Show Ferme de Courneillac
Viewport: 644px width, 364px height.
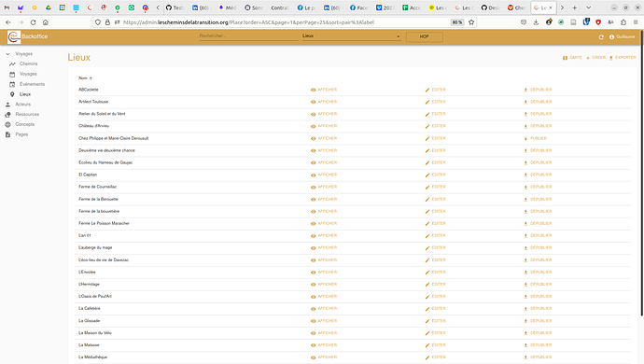pos(324,187)
